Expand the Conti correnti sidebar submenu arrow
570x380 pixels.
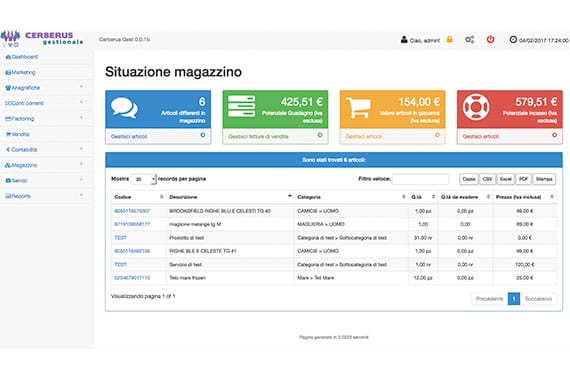81,103
